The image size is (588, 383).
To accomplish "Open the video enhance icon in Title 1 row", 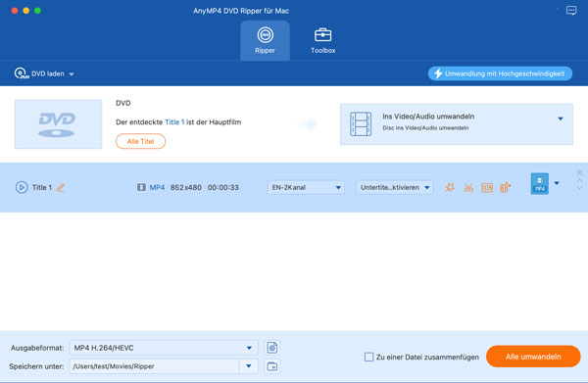I will point(505,187).
